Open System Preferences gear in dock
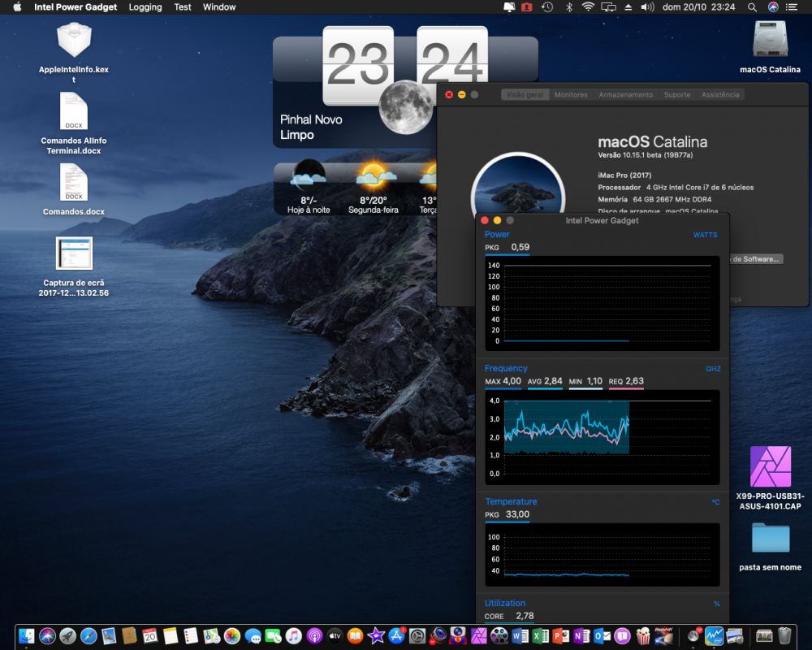Viewport: 812px width, 650px height. 417,635
